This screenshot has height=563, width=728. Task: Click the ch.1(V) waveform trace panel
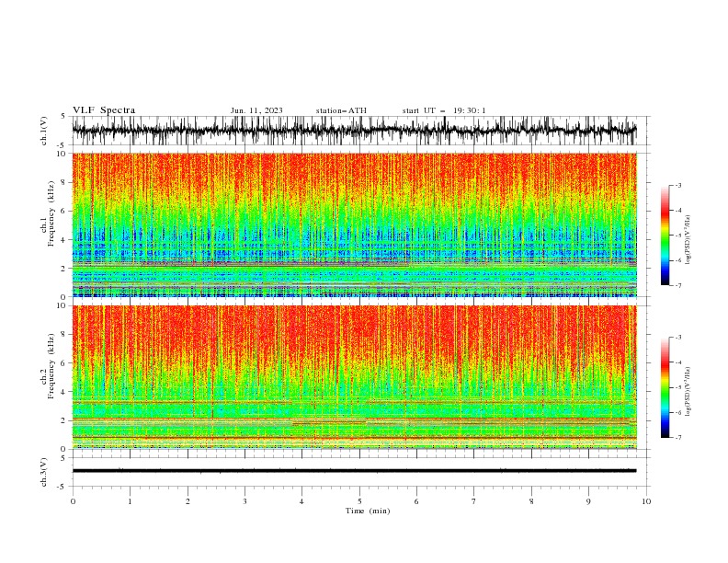[360, 131]
